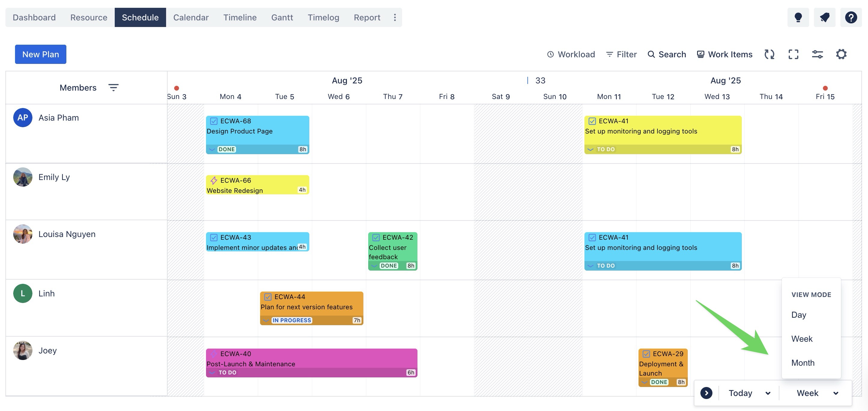Open the display sliders settings icon
Viewport: 868px width, 411px height.
click(817, 54)
